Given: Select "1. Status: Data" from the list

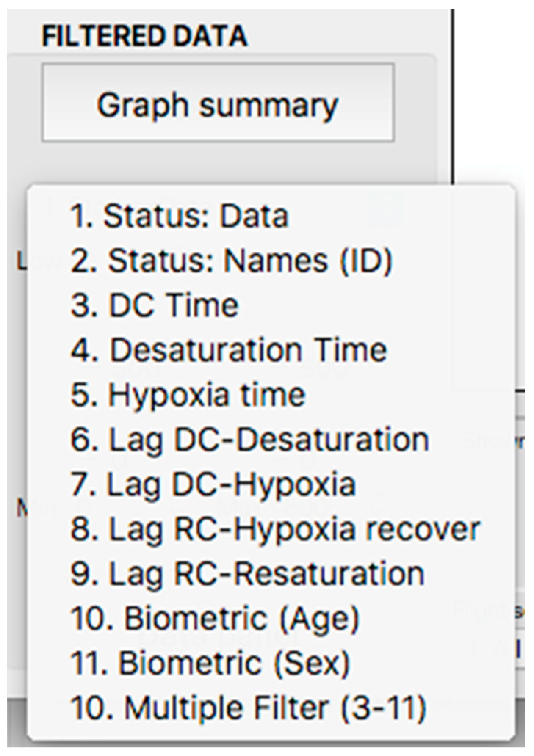Looking at the screenshot, I should pos(179,216).
